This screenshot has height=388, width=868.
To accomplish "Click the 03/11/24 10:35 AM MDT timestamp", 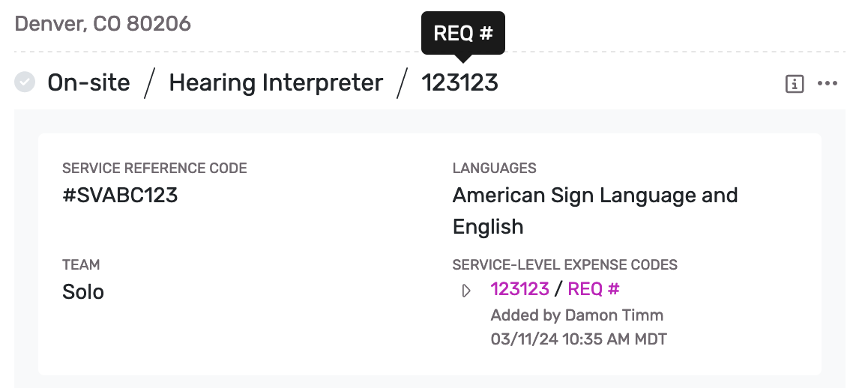I will [x=578, y=339].
